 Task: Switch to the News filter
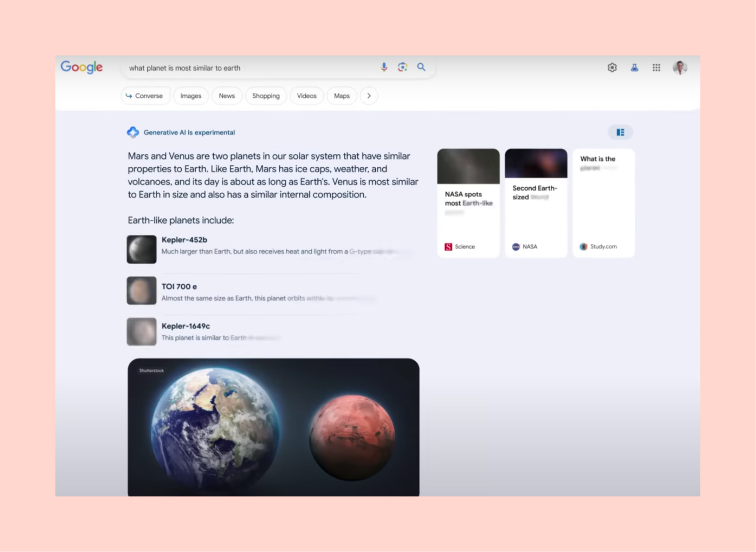coord(227,96)
